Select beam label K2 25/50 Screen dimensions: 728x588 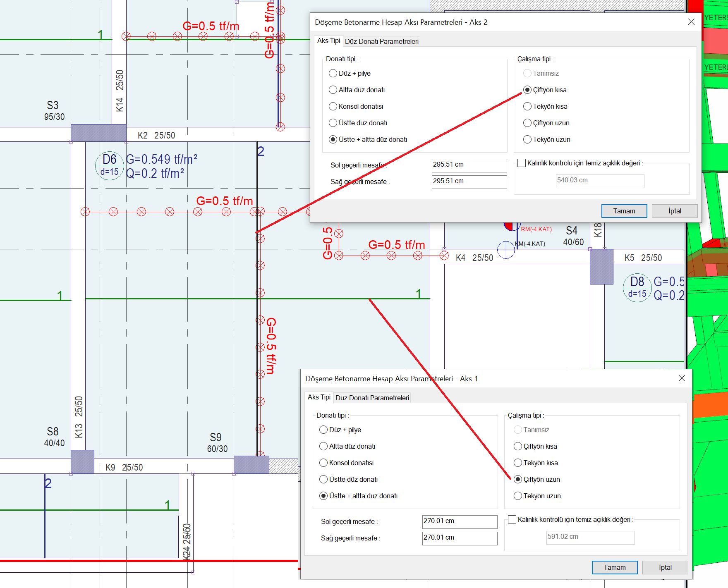(x=156, y=135)
